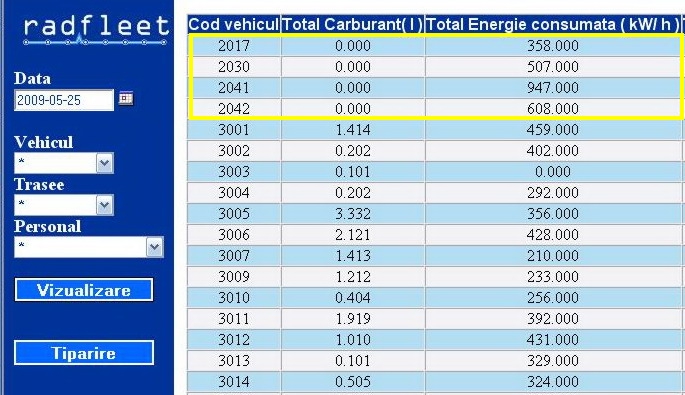Click fuel value 0.101 for vehicle 3013
This screenshot has width=685, height=395.
353,360
